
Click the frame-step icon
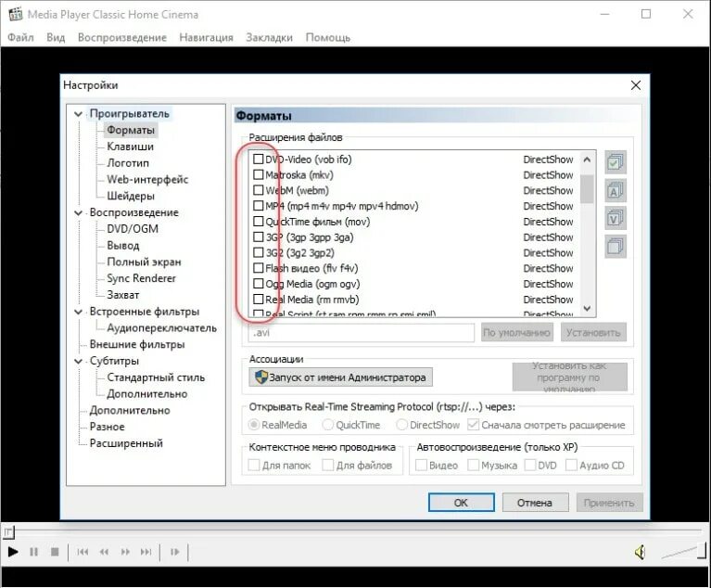174,552
